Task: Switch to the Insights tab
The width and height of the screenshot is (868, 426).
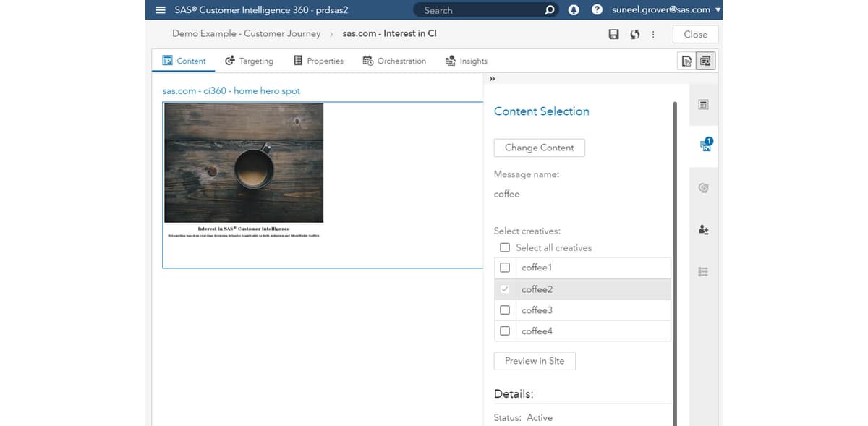Action: pyautogui.click(x=467, y=61)
